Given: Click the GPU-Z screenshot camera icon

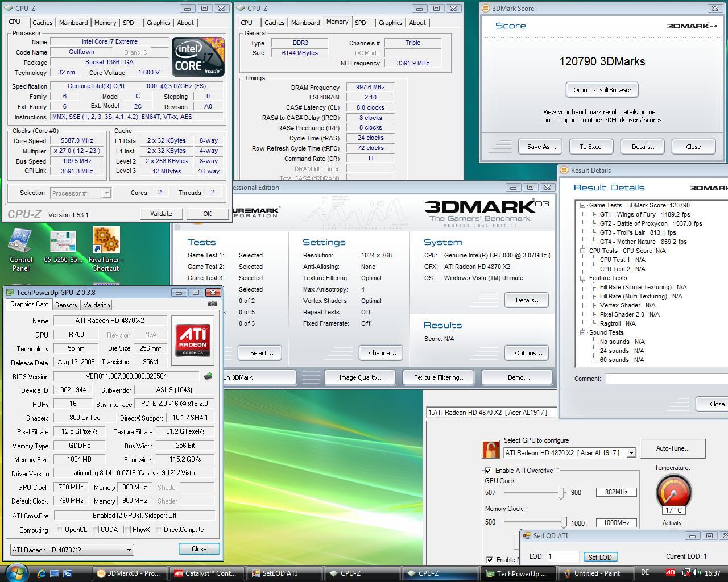Looking at the screenshot, I should (212, 304).
